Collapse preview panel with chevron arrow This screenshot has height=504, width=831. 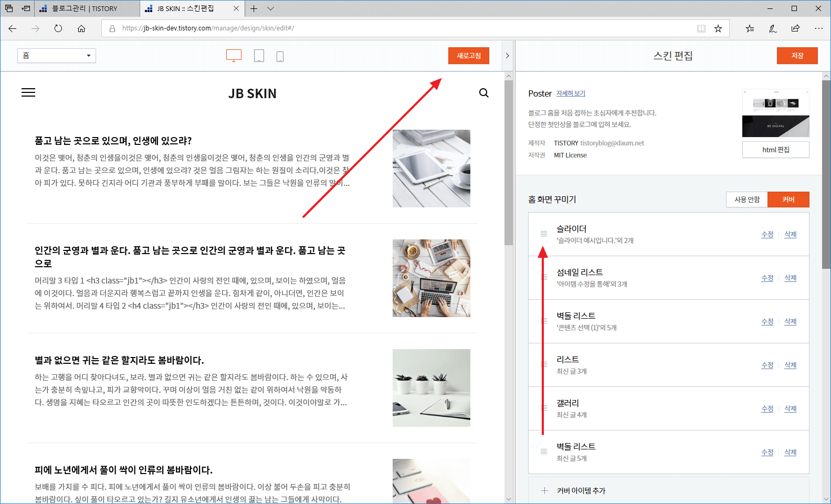507,56
